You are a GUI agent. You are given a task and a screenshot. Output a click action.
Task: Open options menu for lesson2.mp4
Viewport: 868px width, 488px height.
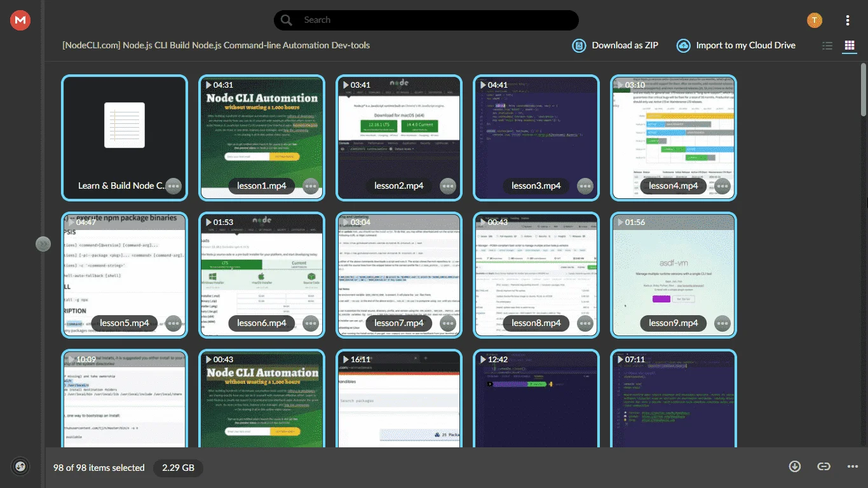(448, 186)
